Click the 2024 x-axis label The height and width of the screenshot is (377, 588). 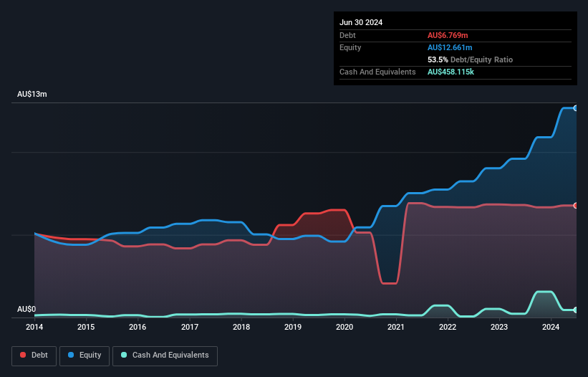coord(551,328)
